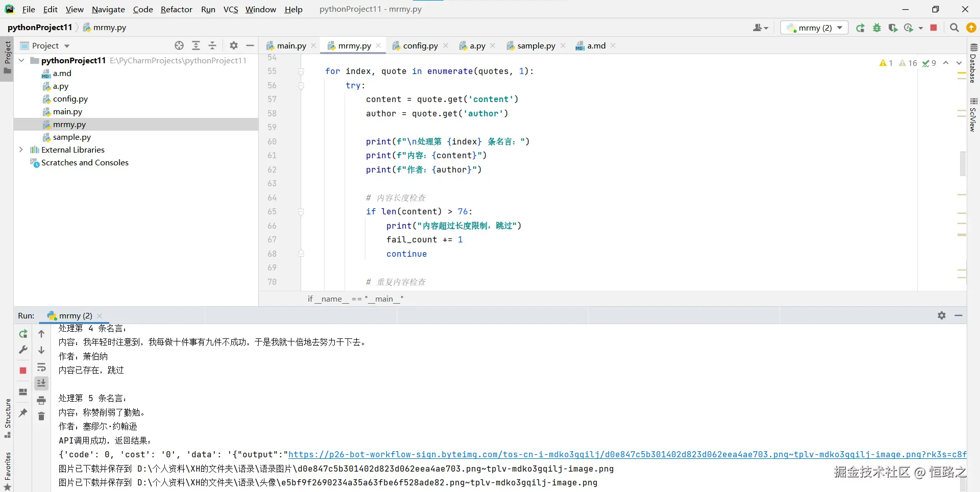Open the dropdown arrow next to the Profile icon
The image size is (980, 492).
point(921,28)
